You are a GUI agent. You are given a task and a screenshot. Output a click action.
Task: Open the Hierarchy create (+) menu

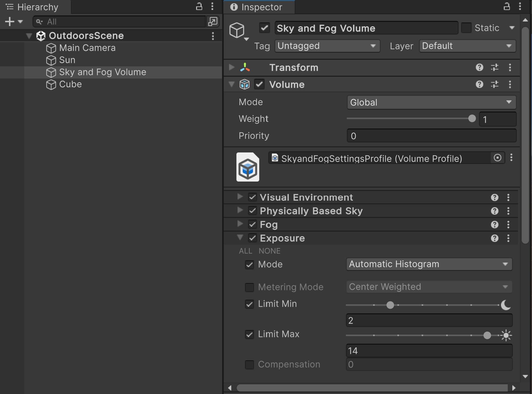tap(9, 22)
